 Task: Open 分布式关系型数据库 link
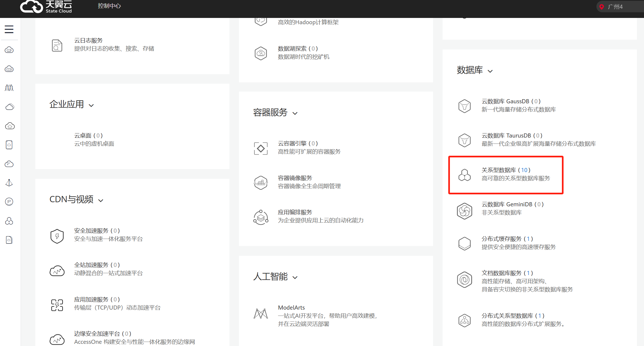[x=513, y=316]
